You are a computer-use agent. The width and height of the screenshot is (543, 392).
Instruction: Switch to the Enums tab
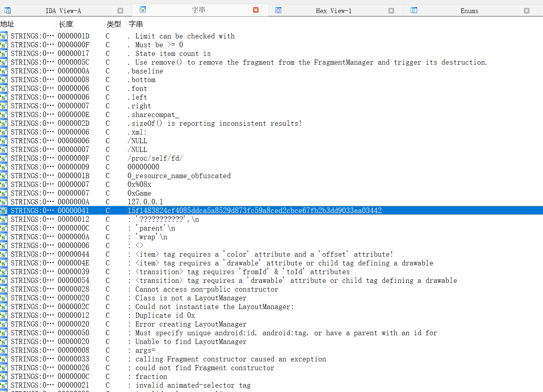pos(469,11)
